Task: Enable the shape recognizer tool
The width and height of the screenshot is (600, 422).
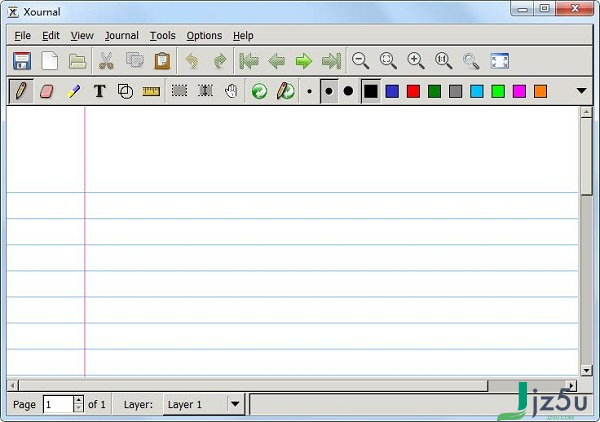Action: [125, 91]
